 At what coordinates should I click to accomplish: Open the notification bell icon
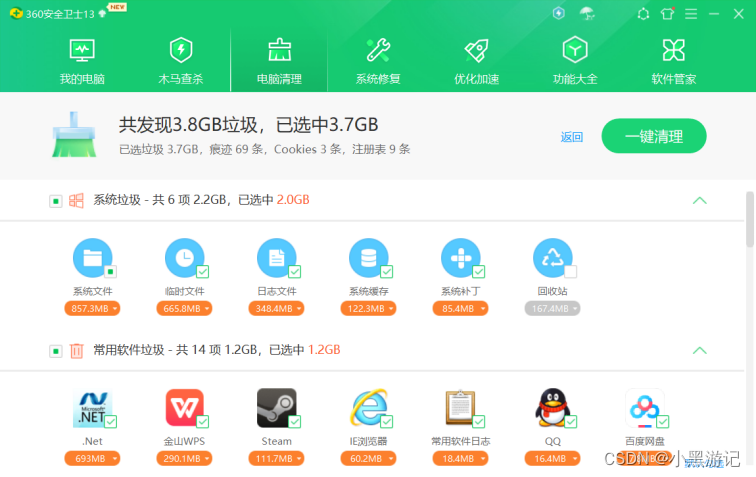[x=643, y=14]
